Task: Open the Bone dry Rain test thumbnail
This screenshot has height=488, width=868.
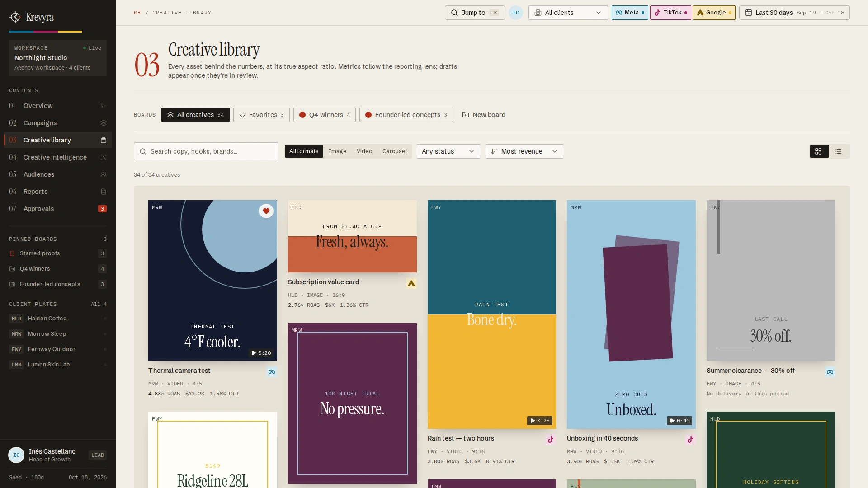Action: click(491, 314)
